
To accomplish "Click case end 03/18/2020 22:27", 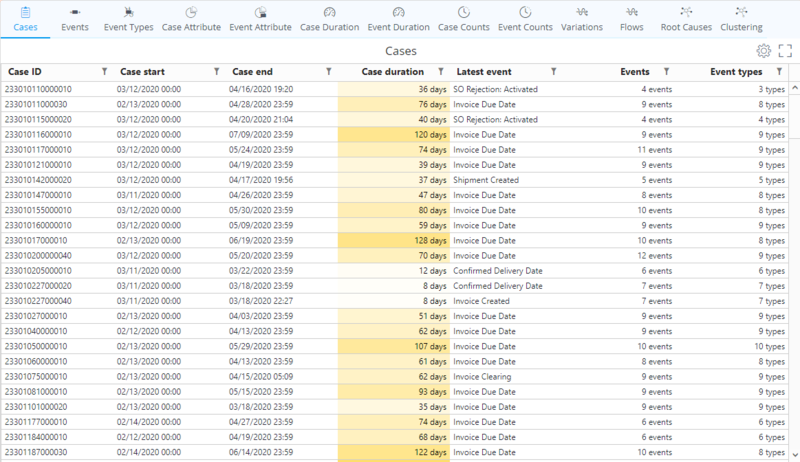I will click(x=261, y=301).
